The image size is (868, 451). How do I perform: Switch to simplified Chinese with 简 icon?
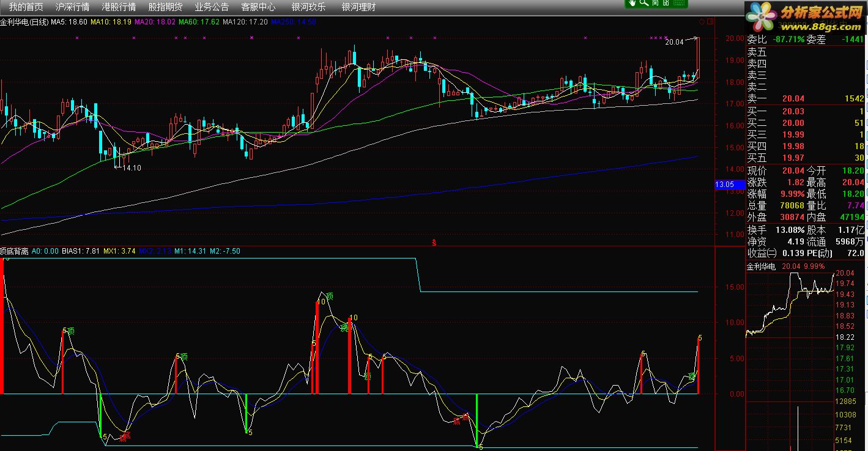656,3
